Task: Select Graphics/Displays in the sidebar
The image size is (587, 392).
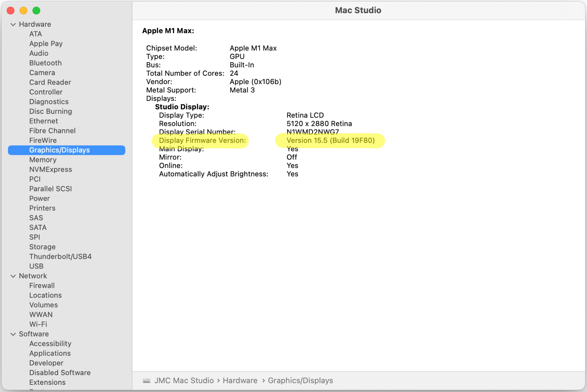Action: tap(59, 150)
